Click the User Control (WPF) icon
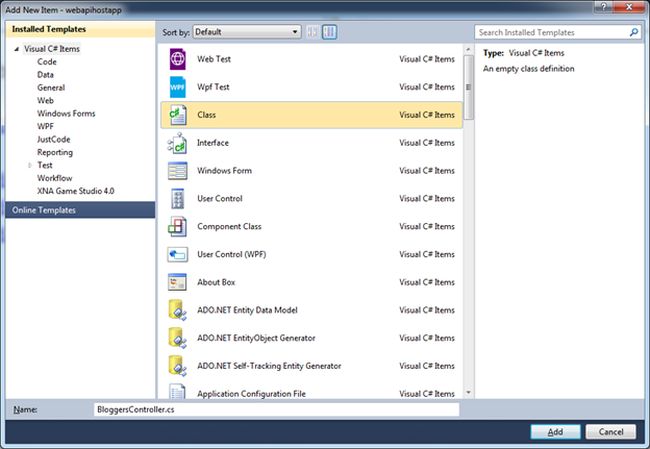 [x=178, y=254]
